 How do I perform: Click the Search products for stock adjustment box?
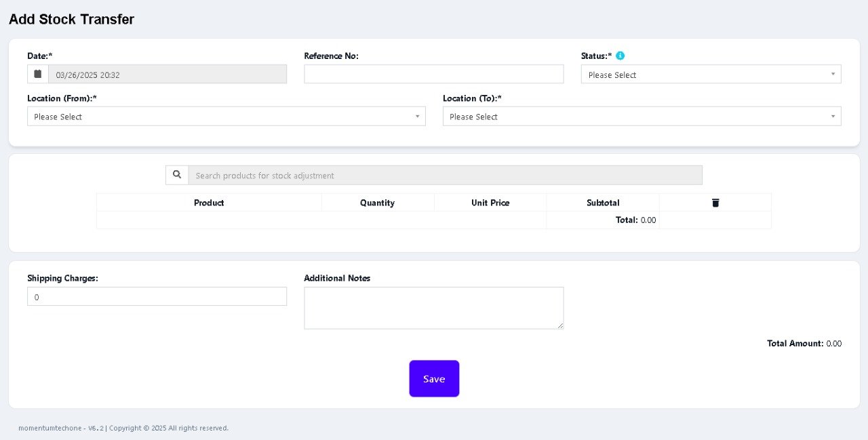point(445,176)
